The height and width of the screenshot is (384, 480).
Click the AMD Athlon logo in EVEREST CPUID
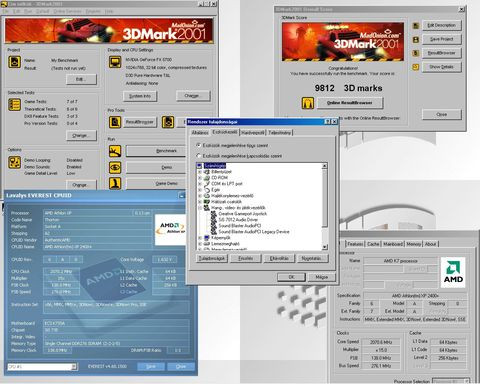tap(170, 229)
